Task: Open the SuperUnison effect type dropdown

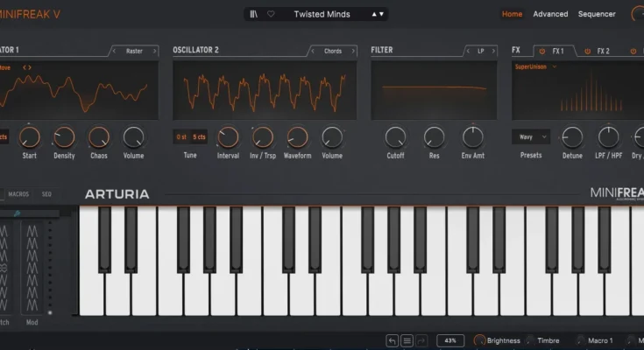Action: pyautogui.click(x=535, y=66)
